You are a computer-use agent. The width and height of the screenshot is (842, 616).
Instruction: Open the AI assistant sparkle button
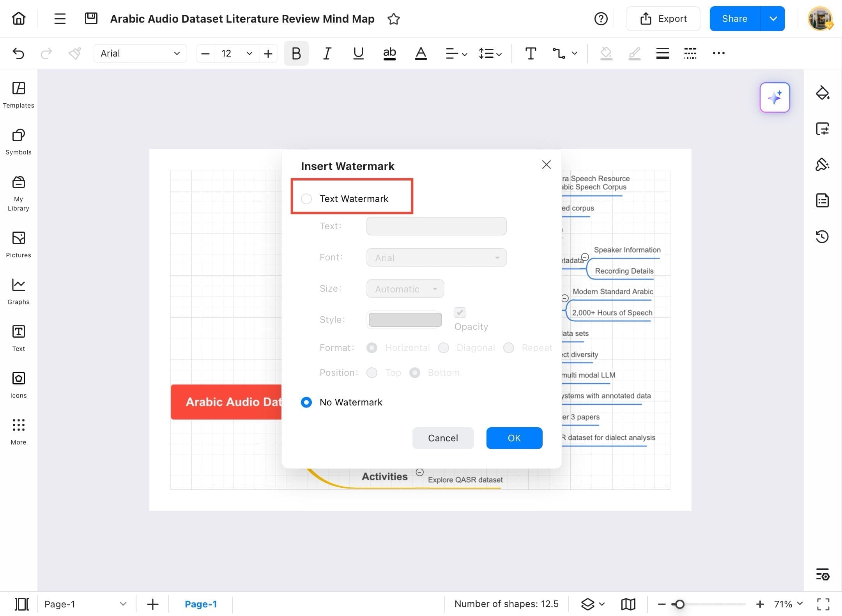pyautogui.click(x=775, y=97)
